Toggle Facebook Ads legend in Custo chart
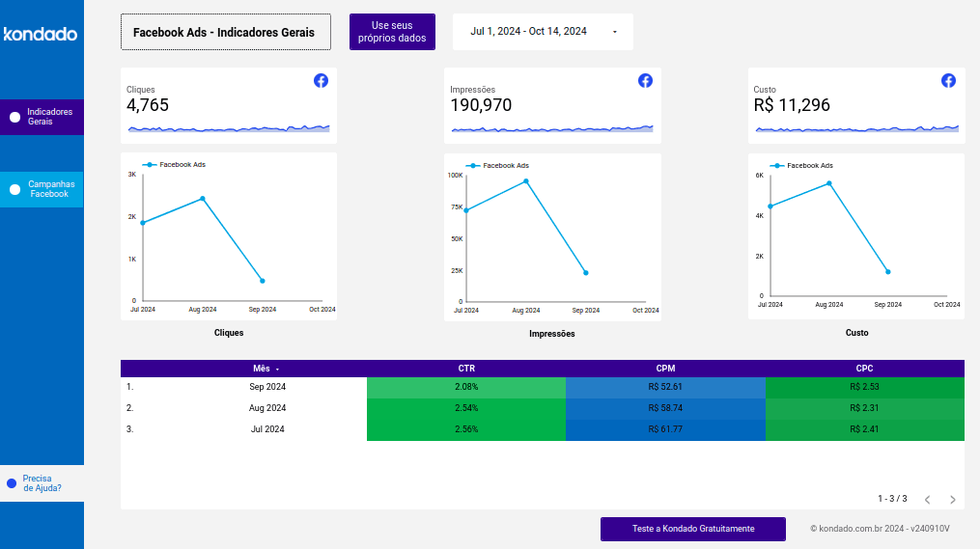The width and height of the screenshot is (980, 549). coord(801,166)
